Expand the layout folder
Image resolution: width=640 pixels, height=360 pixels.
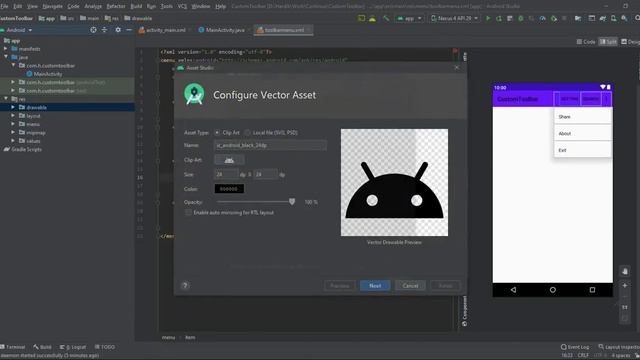[x=13, y=116]
